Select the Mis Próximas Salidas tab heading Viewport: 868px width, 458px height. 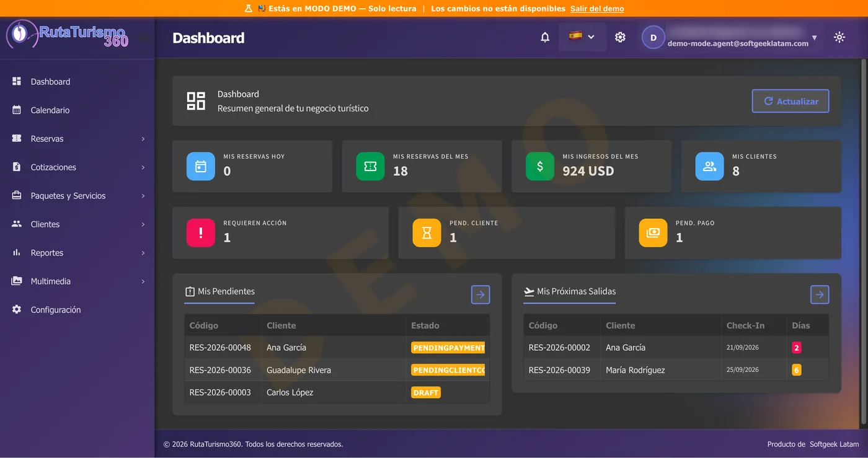pos(570,292)
